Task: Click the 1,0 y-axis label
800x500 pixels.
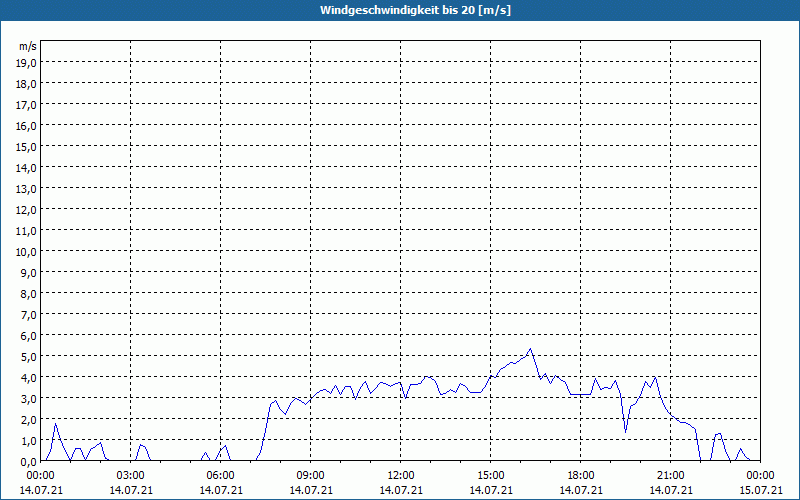Action: click(29, 440)
